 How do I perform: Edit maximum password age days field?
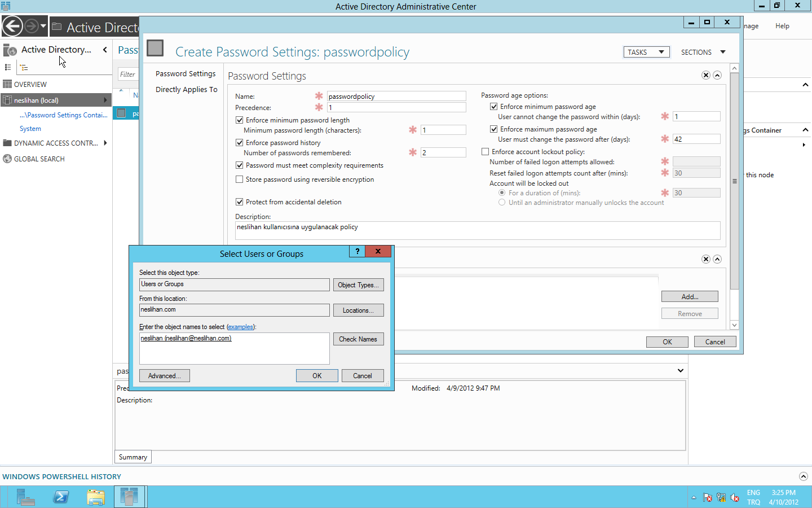696,139
